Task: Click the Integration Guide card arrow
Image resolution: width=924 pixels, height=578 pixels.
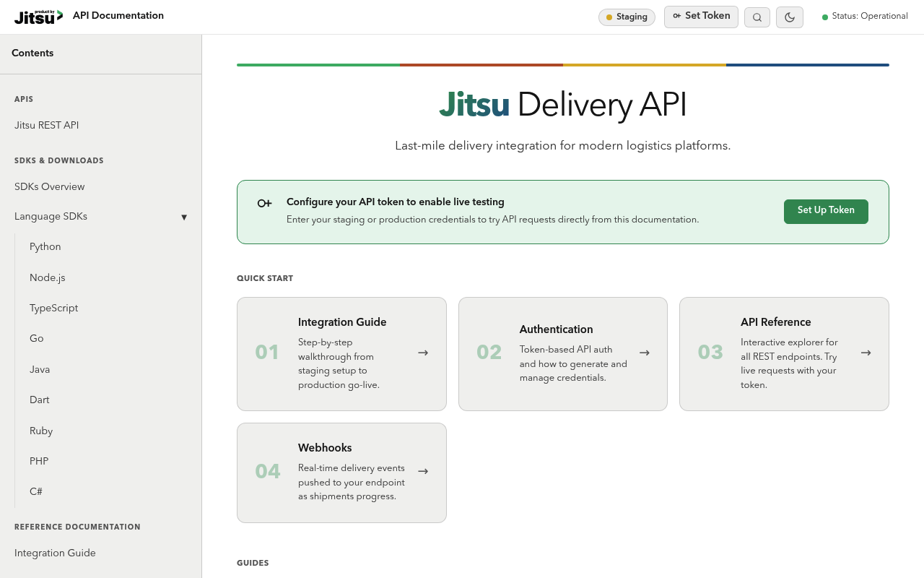Action: coord(423,353)
